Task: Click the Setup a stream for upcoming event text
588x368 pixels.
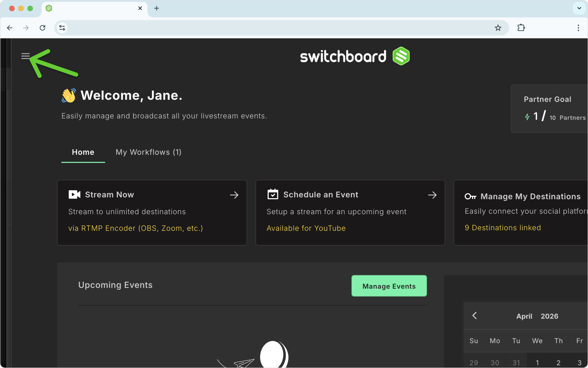Action: [336, 212]
